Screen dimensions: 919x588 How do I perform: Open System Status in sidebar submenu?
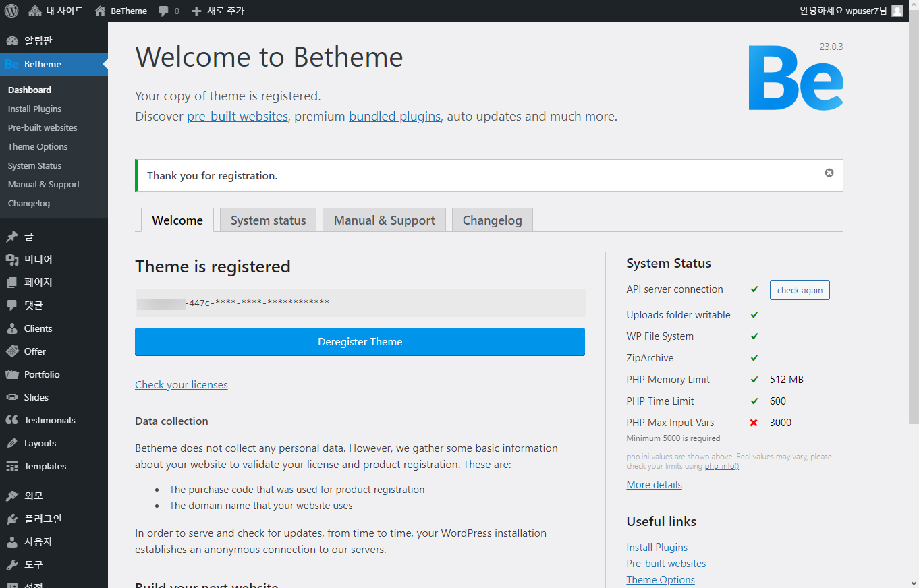click(34, 165)
